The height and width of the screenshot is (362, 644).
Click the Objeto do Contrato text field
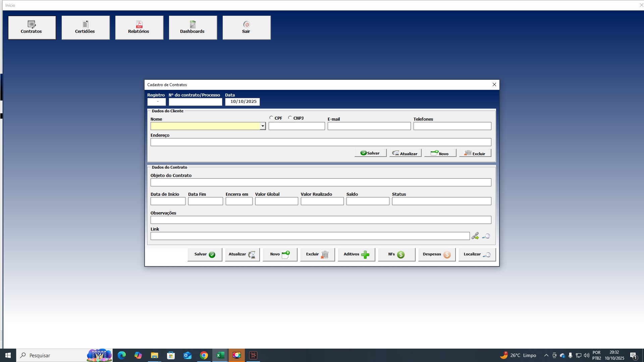point(321,182)
